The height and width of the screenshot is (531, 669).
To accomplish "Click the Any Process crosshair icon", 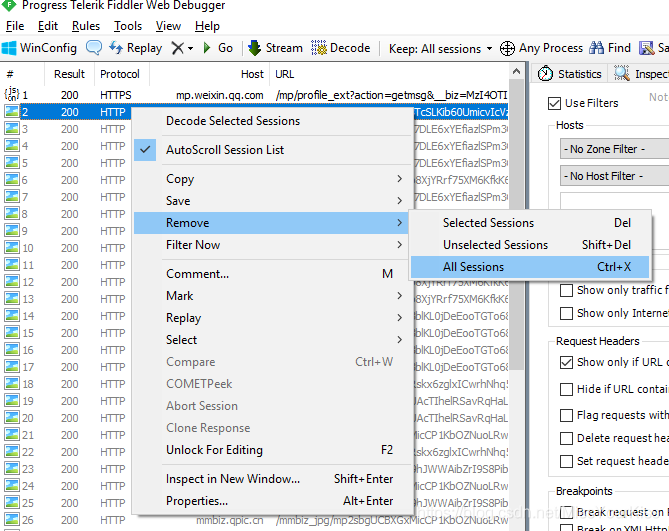I will click(507, 48).
